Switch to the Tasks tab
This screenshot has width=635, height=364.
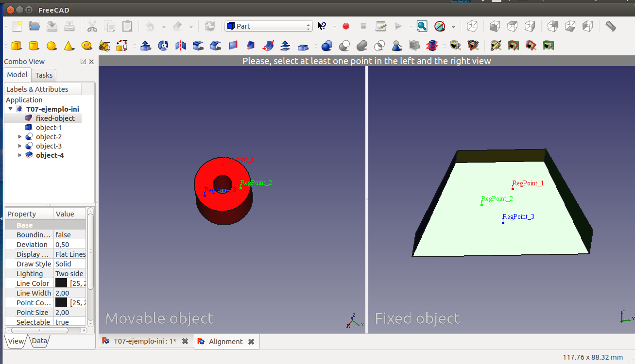[44, 75]
